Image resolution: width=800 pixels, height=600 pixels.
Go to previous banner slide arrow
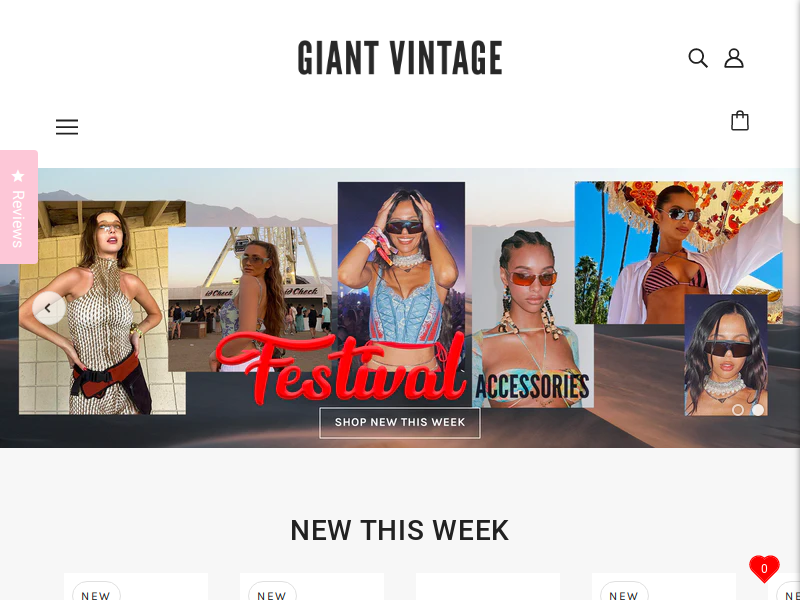[x=48, y=308]
